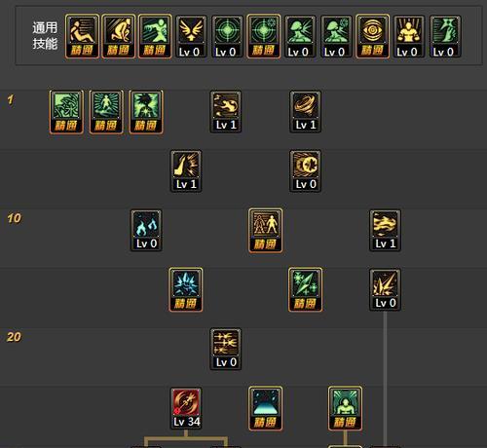Select the golden eye mastered skill

pyautogui.click(x=372, y=36)
